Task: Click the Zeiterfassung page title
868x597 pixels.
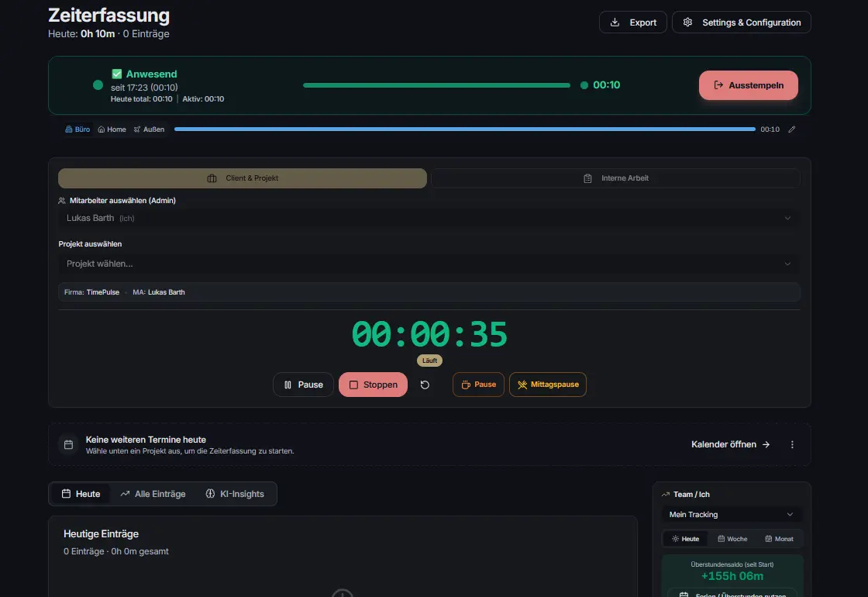Action: coord(109,15)
